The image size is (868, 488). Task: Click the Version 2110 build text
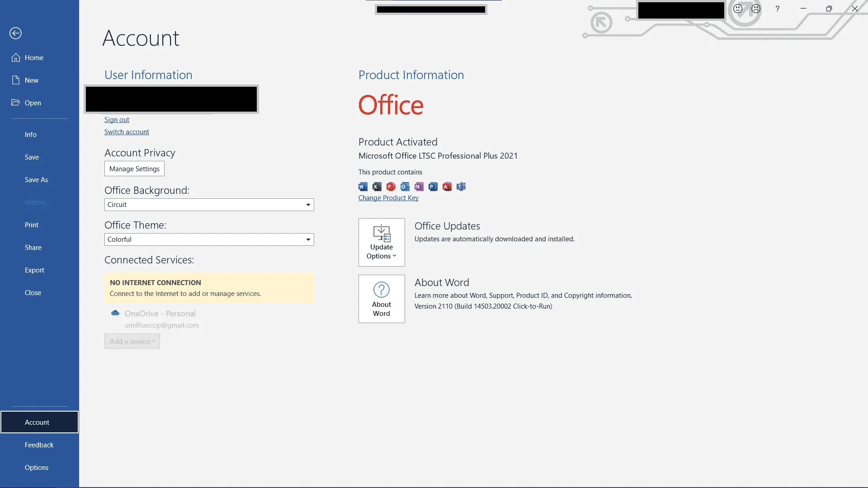483,306
